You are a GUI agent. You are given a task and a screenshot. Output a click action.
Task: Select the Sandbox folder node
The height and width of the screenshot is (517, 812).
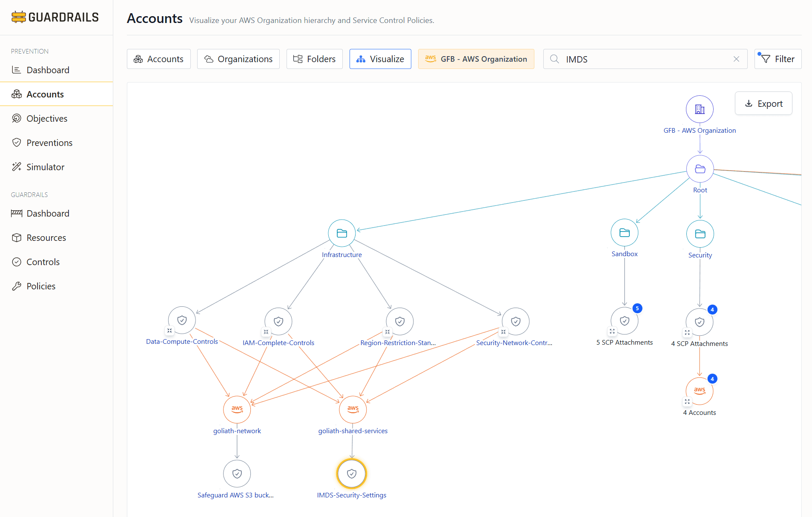click(624, 233)
